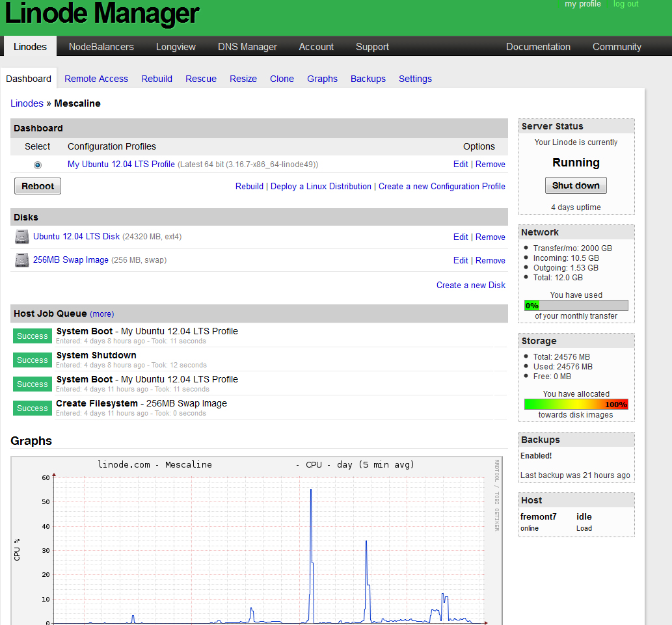Click the monthly transfer usage bar
Image resolution: width=672 pixels, height=625 pixels.
[x=576, y=306]
